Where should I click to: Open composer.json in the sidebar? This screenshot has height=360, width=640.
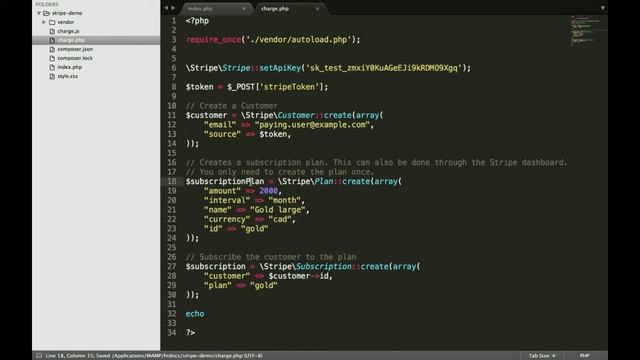click(75, 49)
